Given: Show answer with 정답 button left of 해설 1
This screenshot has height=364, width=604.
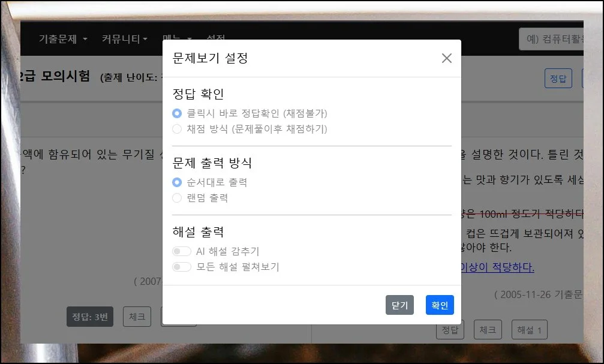Looking at the screenshot, I should click(450, 329).
